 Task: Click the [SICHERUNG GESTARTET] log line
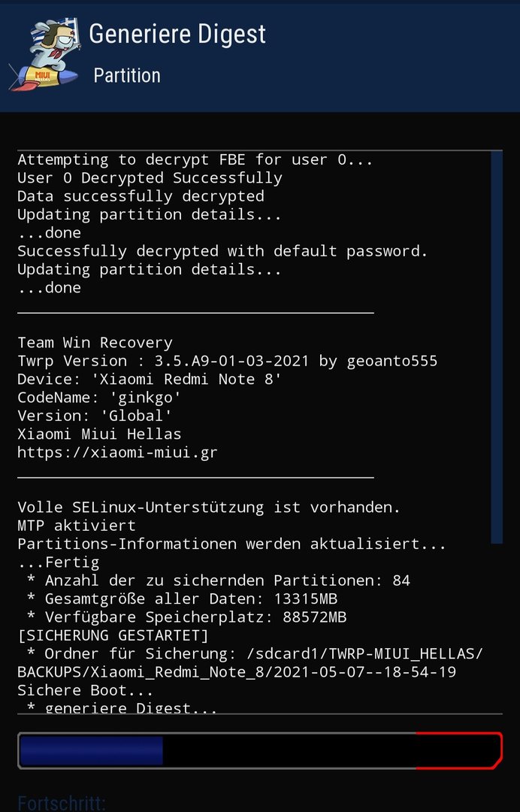(x=113, y=635)
